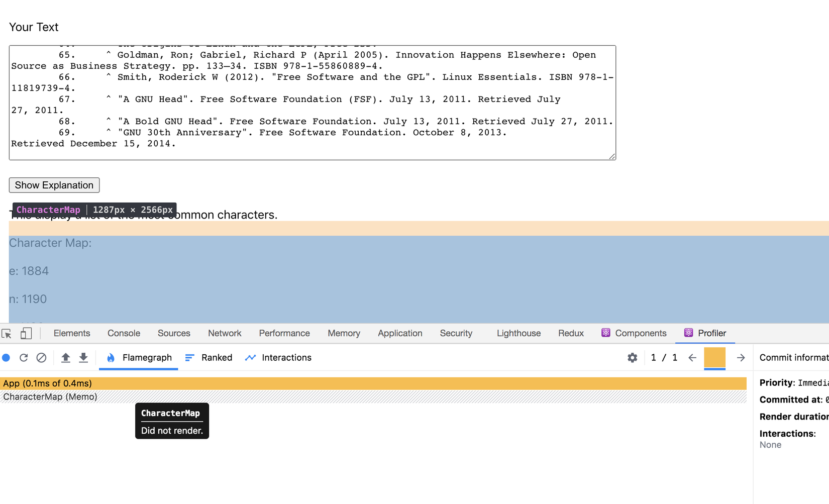Open profiler settings gear icon
The height and width of the screenshot is (504, 829).
(x=632, y=358)
